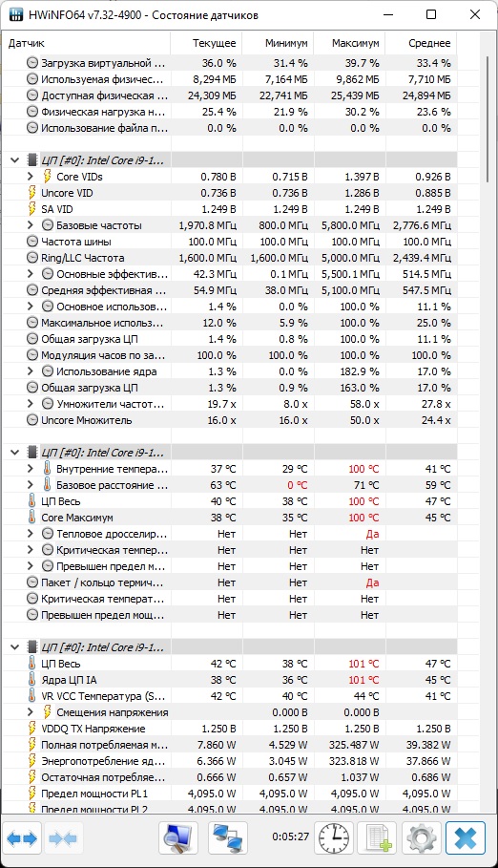Image resolution: width=498 pixels, height=868 pixels.
Task: Click the expand view blue arrows icon
Action: point(23,838)
